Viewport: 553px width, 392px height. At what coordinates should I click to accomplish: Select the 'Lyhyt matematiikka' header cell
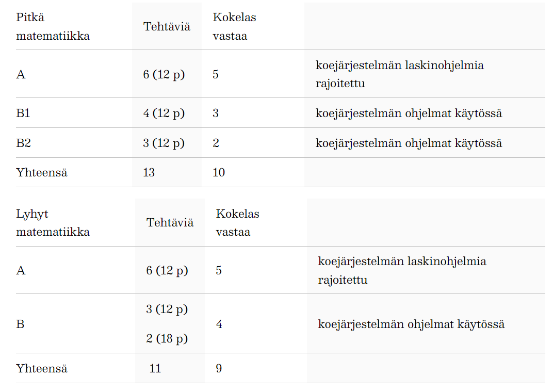(53, 223)
